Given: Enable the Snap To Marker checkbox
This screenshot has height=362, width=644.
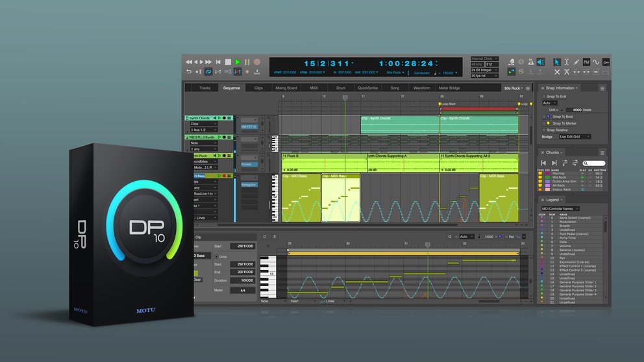Looking at the screenshot, I should pyautogui.click(x=544, y=123).
